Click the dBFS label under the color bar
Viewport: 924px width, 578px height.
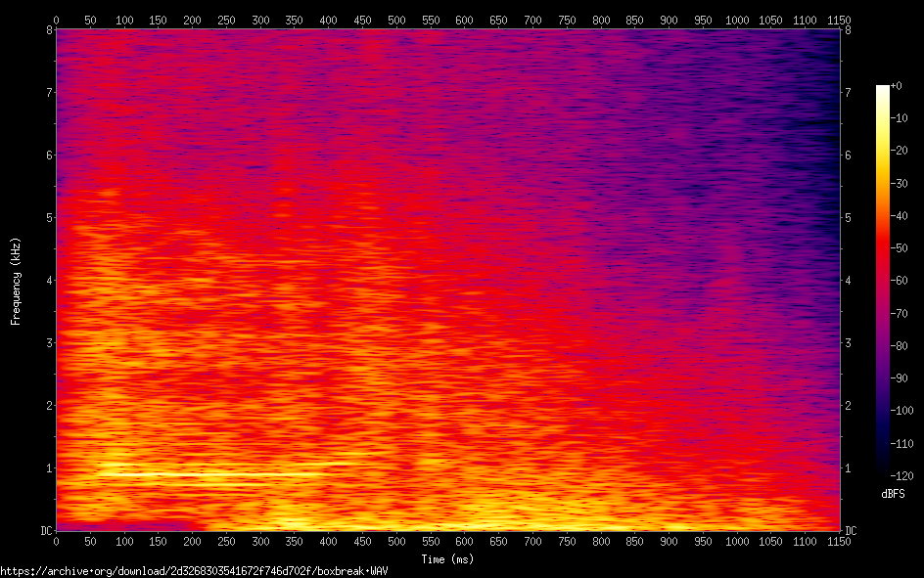click(892, 494)
